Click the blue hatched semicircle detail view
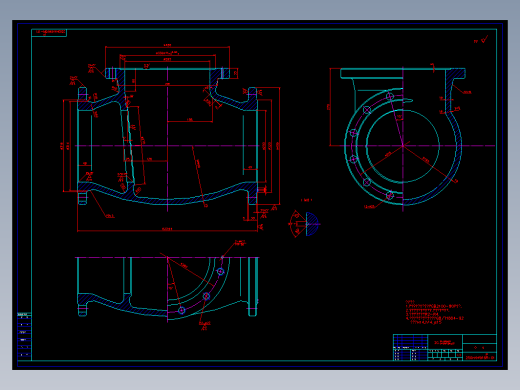Screen dimensions: 520x390 click(x=312, y=224)
